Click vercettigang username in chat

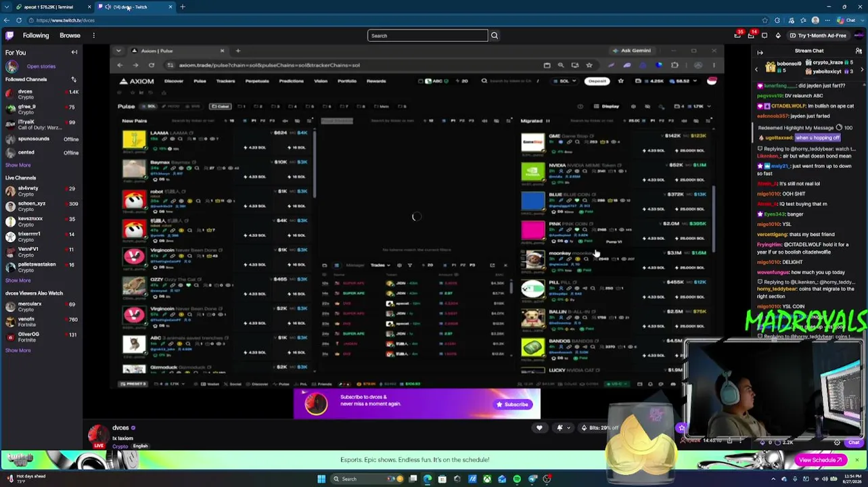pos(772,234)
